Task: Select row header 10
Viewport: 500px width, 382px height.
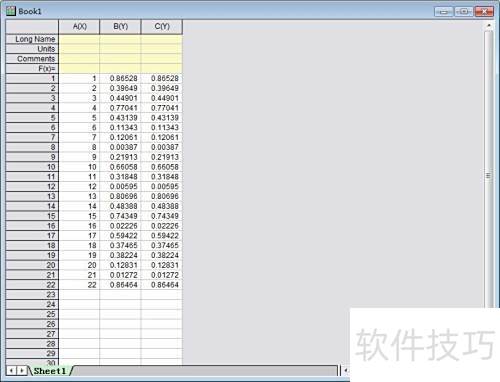Action: (x=32, y=167)
